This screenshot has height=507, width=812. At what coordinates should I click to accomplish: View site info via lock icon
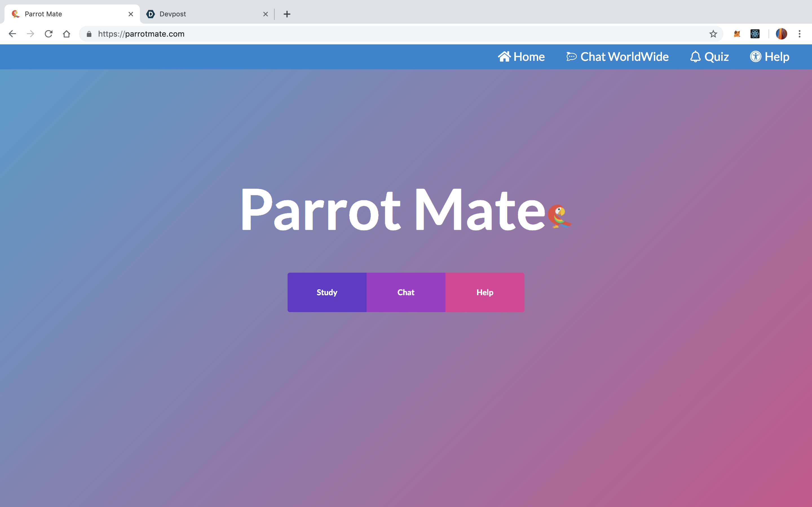click(89, 34)
